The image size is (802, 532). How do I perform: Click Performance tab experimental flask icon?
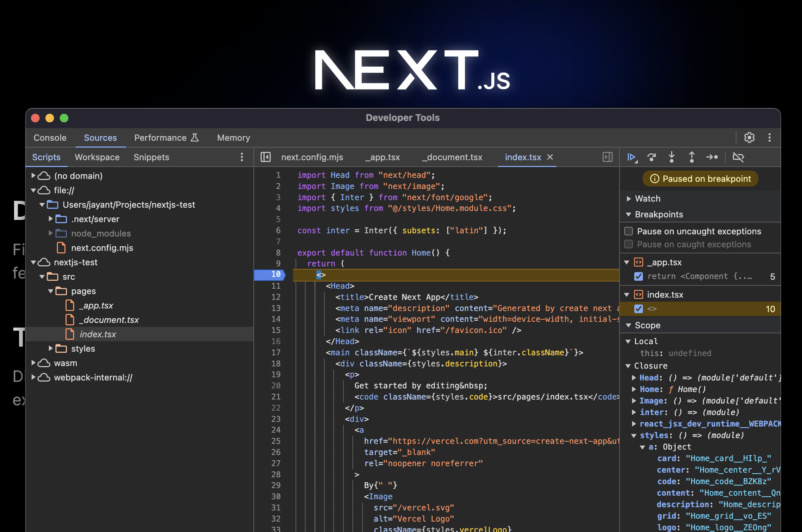(195, 137)
